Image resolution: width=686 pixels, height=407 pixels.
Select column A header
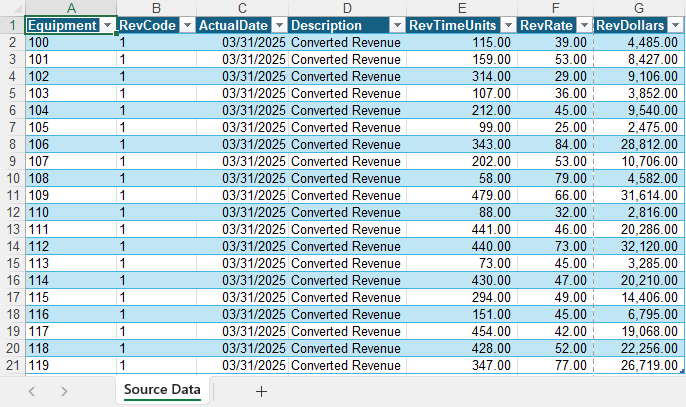pyautogui.click(x=71, y=8)
